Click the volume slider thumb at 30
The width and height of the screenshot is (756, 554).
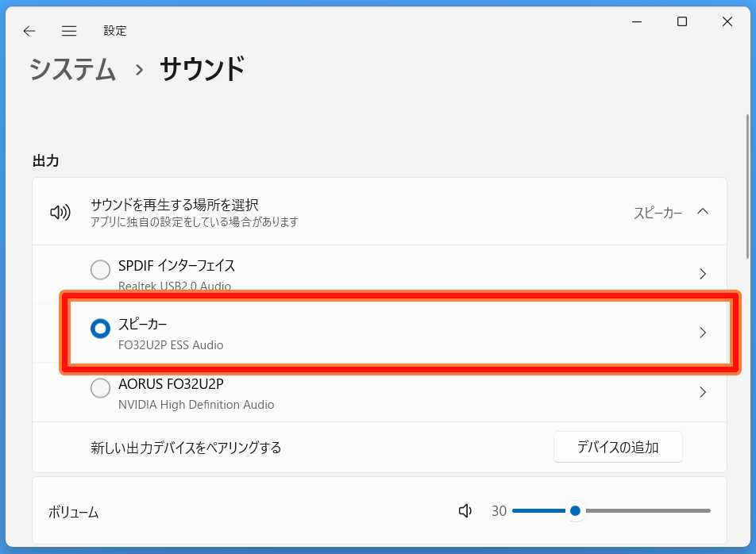coord(575,510)
